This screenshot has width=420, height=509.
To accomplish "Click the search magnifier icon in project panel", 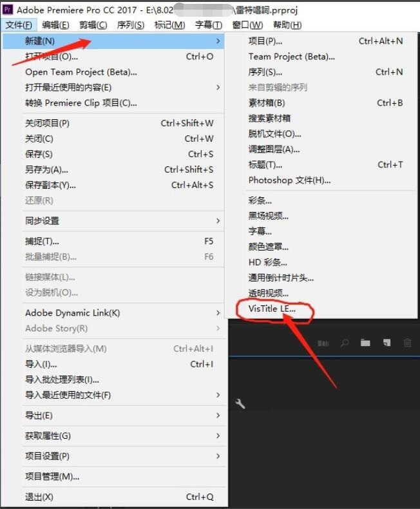I will coord(345,343).
